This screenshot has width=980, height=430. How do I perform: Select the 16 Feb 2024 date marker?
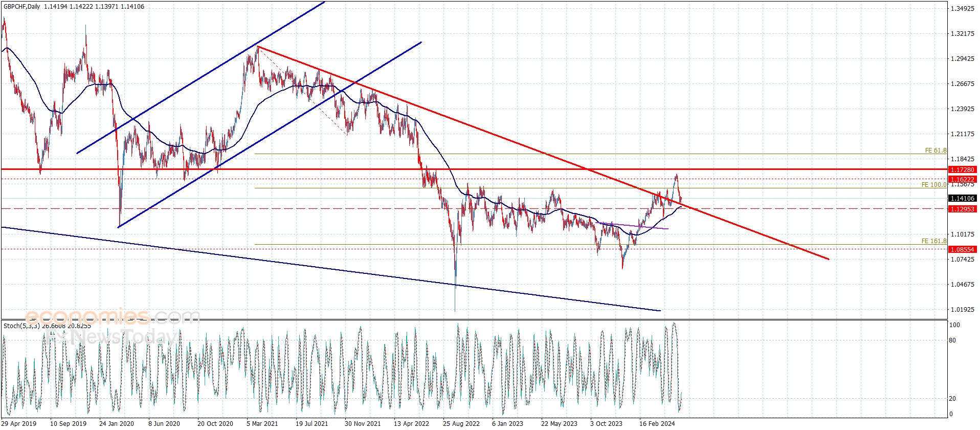[x=657, y=423]
